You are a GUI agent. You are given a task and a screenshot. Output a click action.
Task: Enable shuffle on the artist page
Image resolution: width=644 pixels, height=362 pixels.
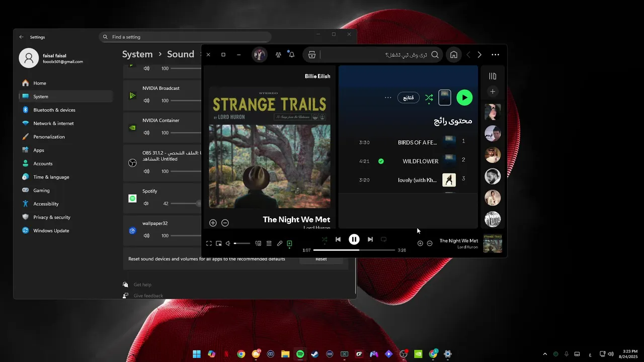tap(429, 98)
